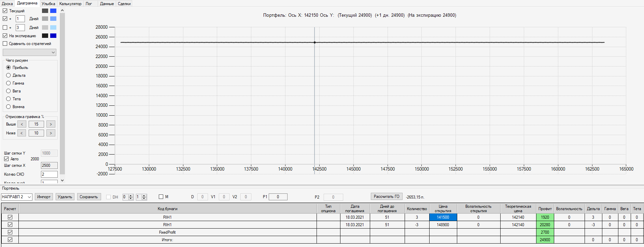Click the Шаг сетки X input field
This screenshot has height=247, width=644.
(x=49, y=165)
